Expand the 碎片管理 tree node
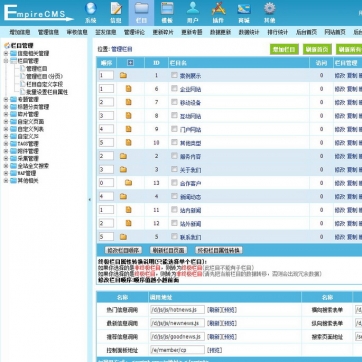This screenshot has height=362, width=362. point(6,114)
